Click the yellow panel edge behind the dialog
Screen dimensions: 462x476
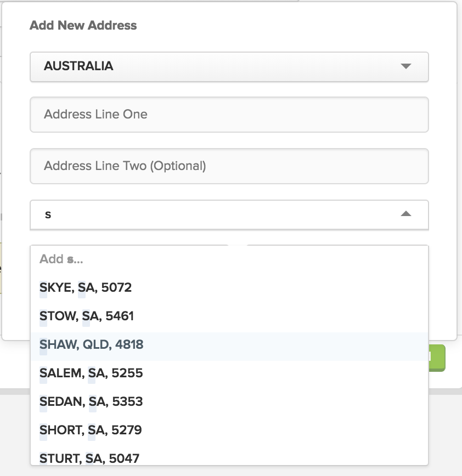1,268
